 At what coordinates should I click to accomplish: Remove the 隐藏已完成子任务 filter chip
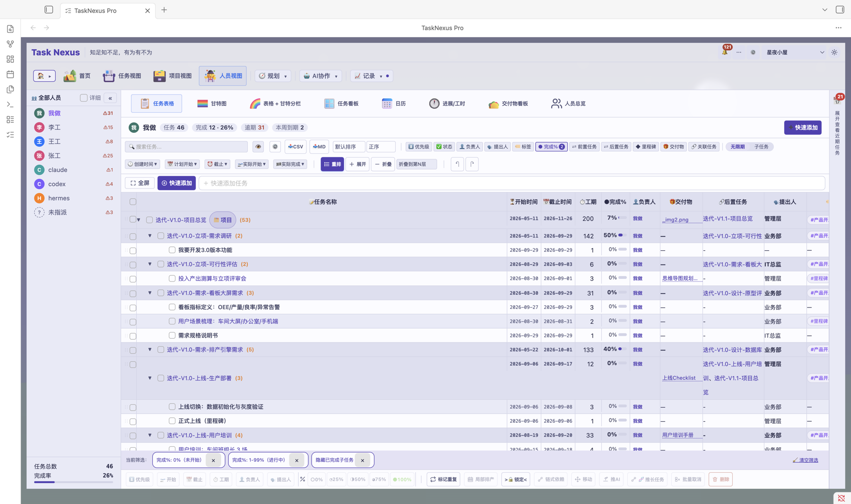(x=363, y=461)
